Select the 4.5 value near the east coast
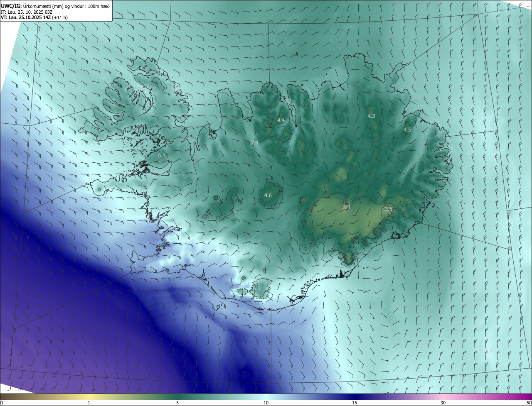 coord(407,130)
